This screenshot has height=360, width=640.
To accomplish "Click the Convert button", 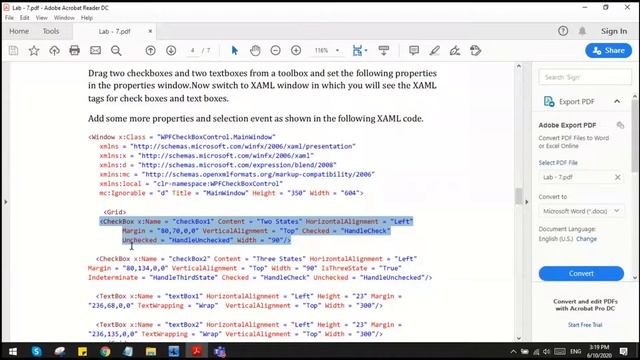I will [x=581, y=273].
